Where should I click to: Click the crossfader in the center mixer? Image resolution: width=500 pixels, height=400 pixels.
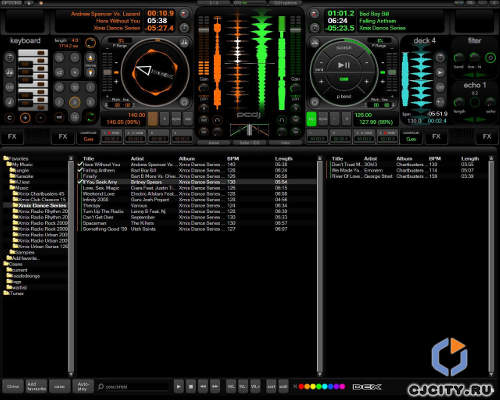pos(249,130)
